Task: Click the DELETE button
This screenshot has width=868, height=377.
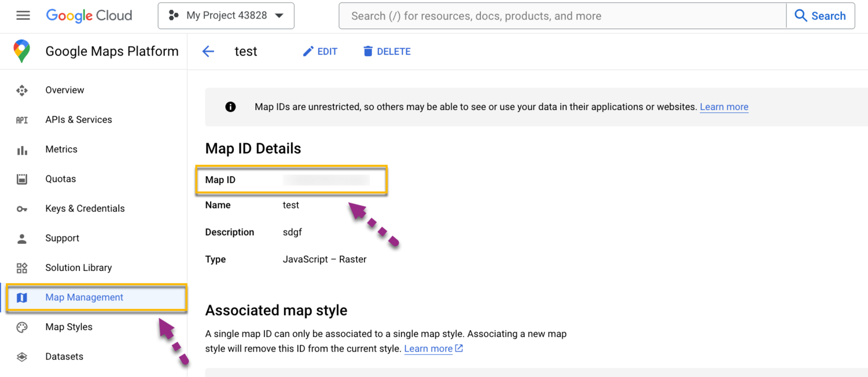Action: (387, 52)
